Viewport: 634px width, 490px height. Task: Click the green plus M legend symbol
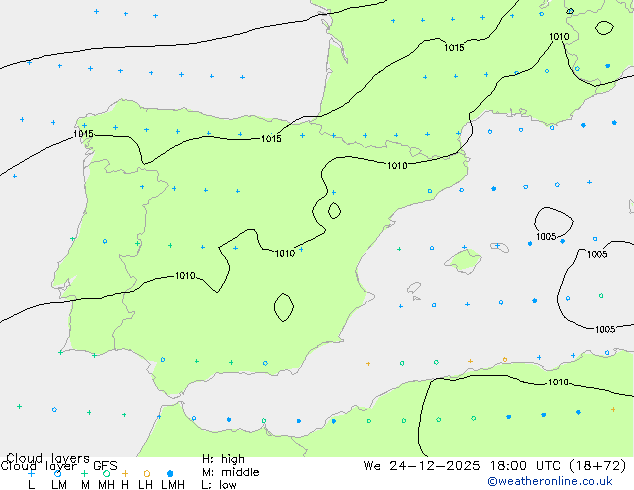click(x=84, y=473)
